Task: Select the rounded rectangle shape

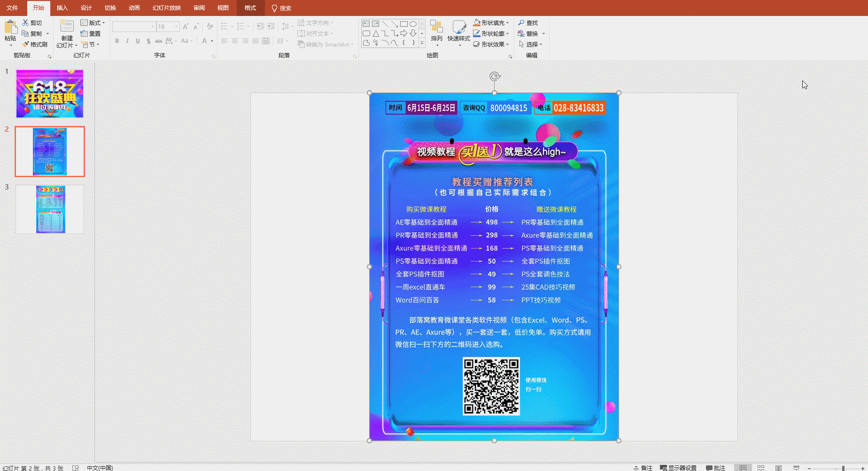Action: [366, 33]
